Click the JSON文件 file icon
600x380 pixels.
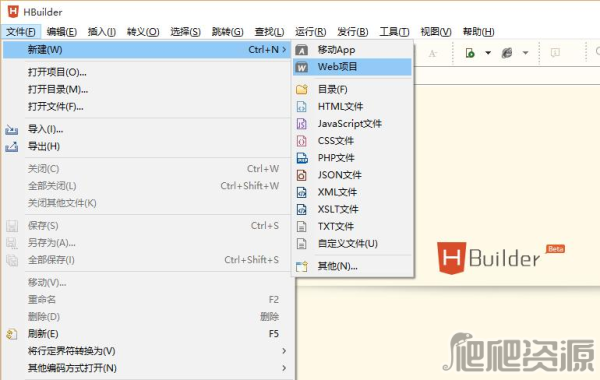pos(302,175)
